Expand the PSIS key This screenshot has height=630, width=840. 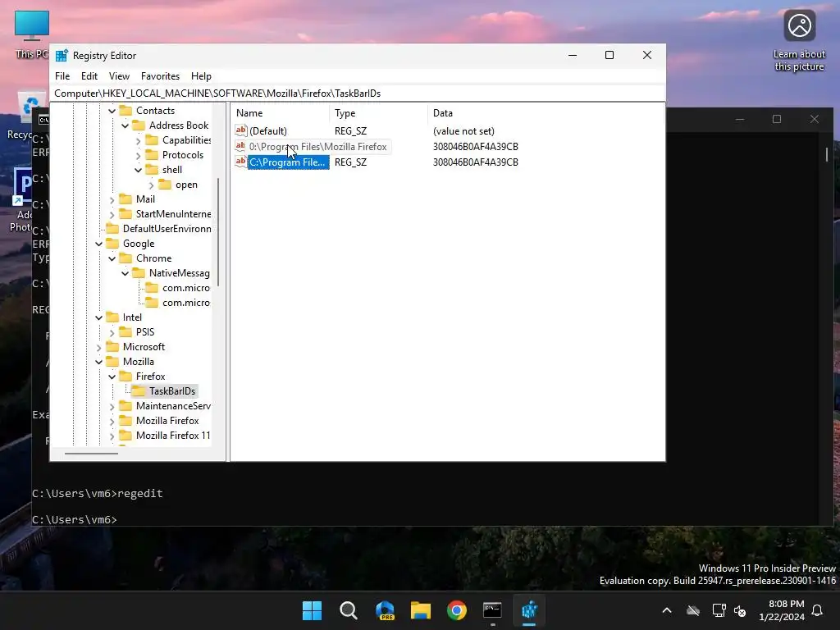click(112, 333)
